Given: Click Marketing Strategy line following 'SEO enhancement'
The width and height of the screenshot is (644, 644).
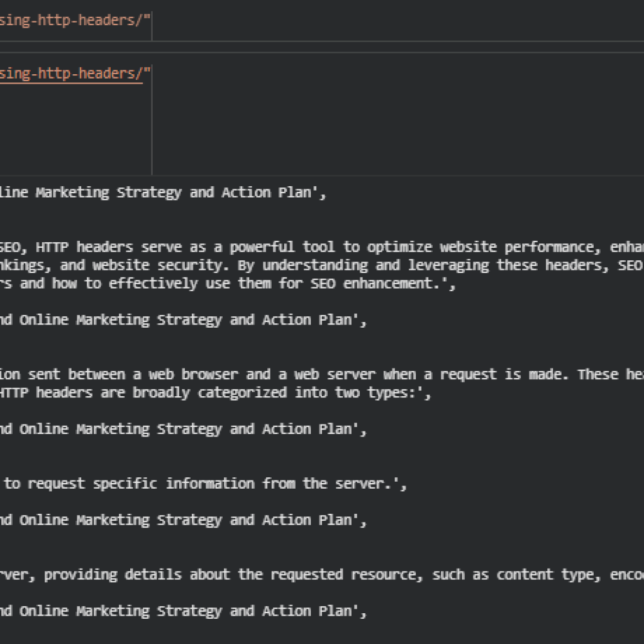Looking at the screenshot, I should coord(182,319).
